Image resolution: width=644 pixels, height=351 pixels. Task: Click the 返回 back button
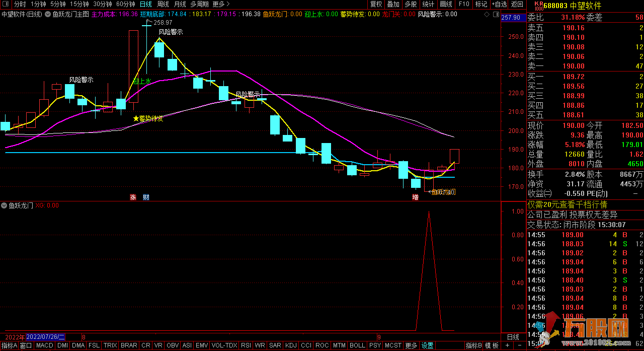click(x=517, y=4)
